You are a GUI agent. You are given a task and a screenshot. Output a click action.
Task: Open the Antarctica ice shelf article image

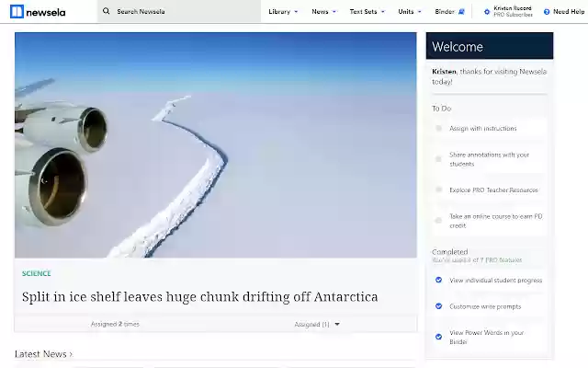(x=216, y=145)
